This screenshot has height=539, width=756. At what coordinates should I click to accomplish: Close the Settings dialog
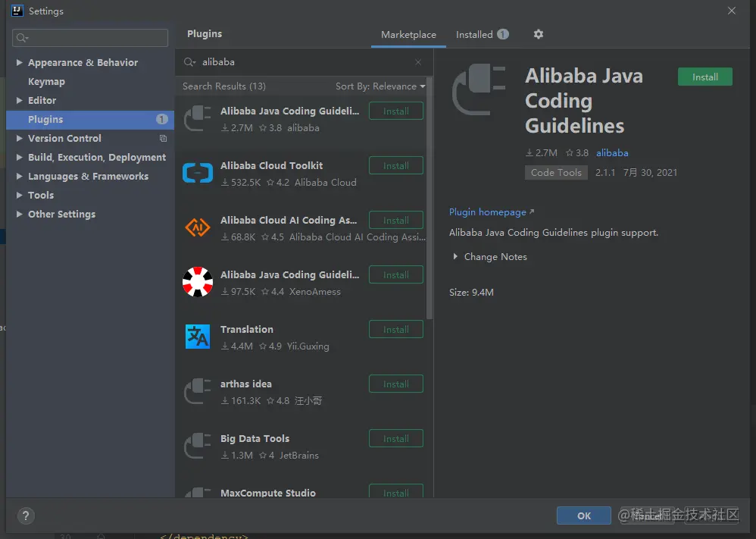(732, 11)
